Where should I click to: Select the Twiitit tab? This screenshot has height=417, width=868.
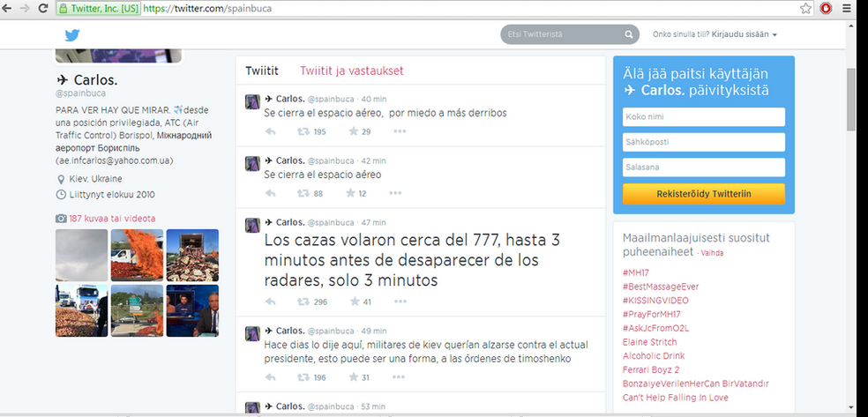[262, 71]
